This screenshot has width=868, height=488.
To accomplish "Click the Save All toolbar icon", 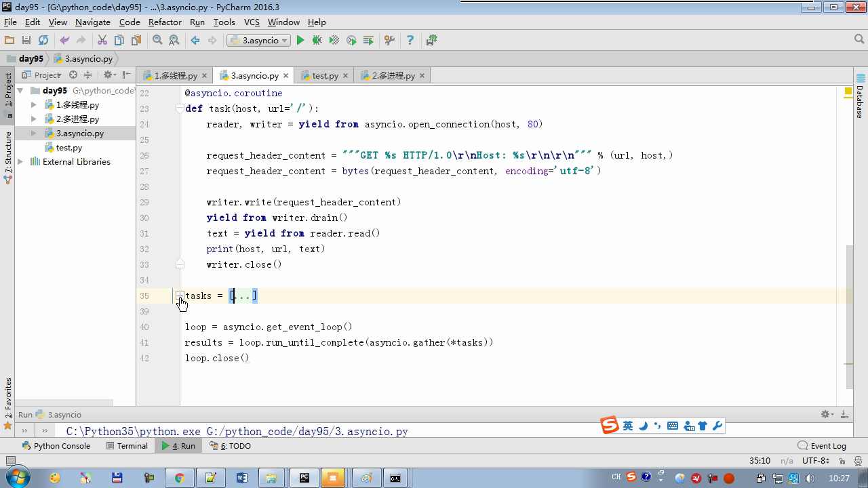I will pos(26,41).
